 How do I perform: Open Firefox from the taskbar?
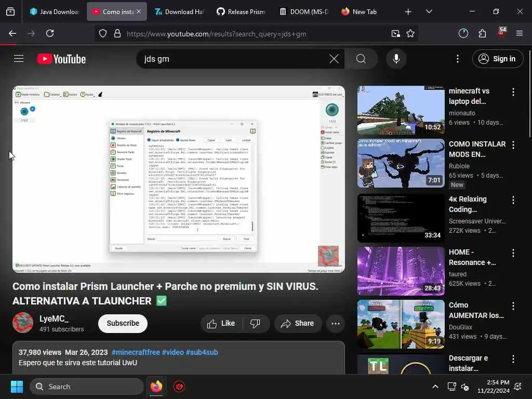click(x=156, y=387)
